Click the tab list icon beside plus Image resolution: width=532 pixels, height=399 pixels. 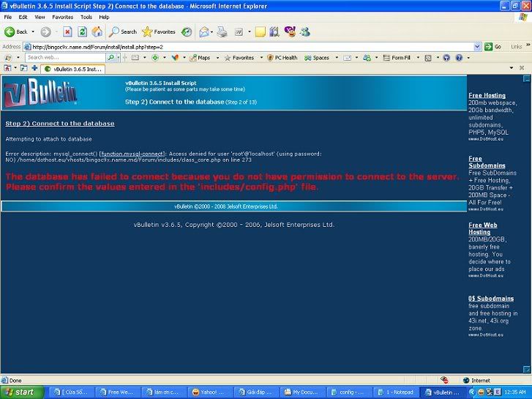(x=23, y=68)
